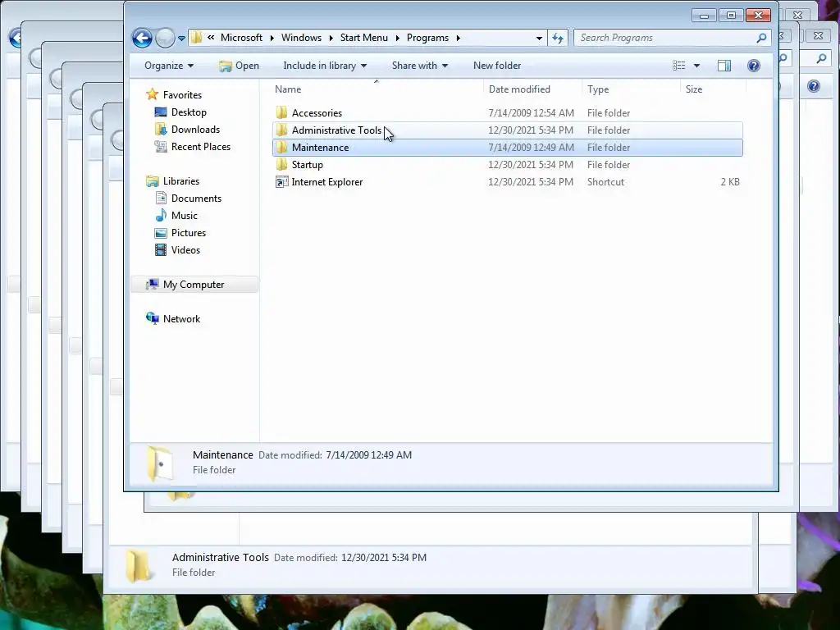Expand subfolders arrow after Programs
Viewport: 840px width, 630px height.
click(458, 38)
